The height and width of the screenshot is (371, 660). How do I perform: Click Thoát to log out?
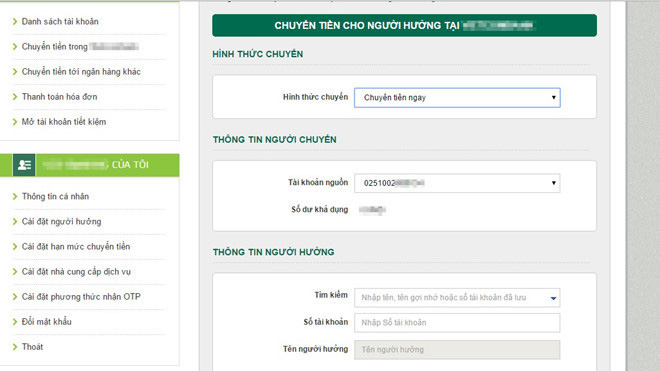32,347
